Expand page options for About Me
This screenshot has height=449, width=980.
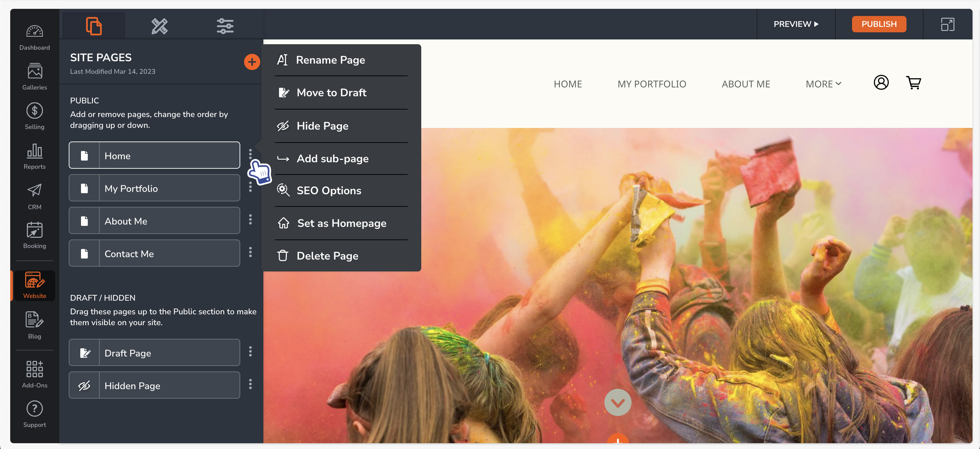(x=250, y=220)
